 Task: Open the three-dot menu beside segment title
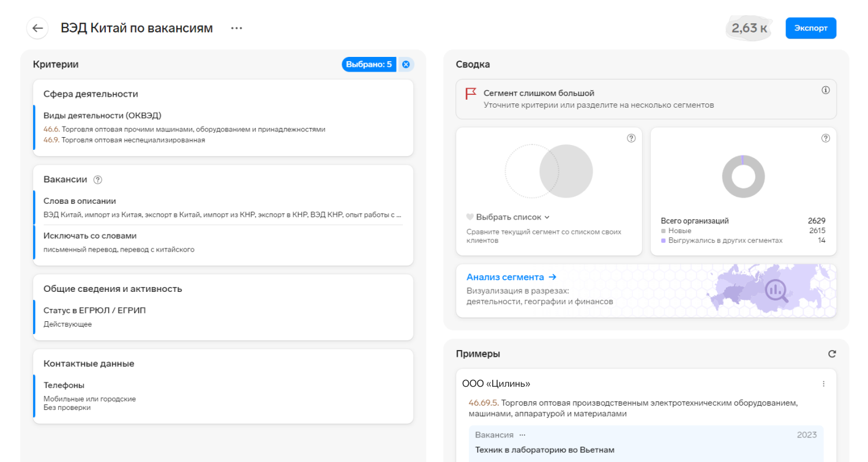(x=236, y=28)
